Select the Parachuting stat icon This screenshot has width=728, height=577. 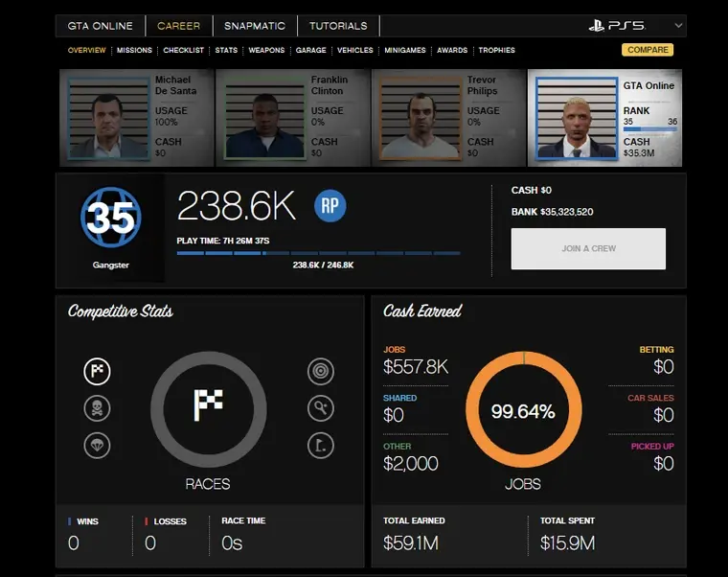click(x=97, y=445)
